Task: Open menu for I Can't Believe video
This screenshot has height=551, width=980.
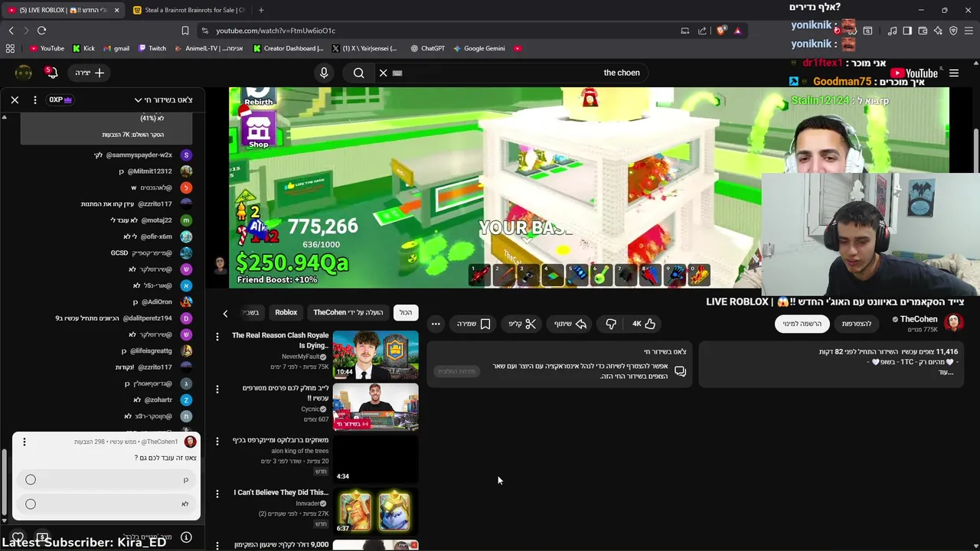Action: pyautogui.click(x=217, y=494)
